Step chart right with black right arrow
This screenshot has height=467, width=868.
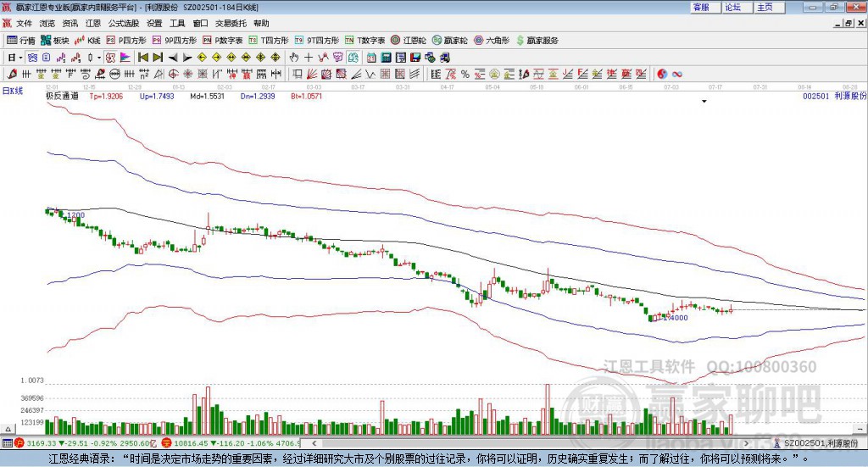coord(187,58)
